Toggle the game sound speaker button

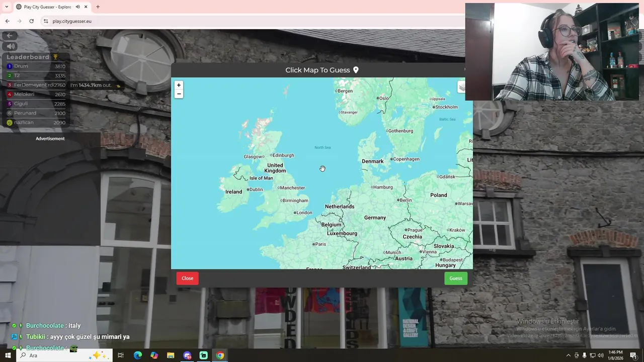click(x=10, y=46)
